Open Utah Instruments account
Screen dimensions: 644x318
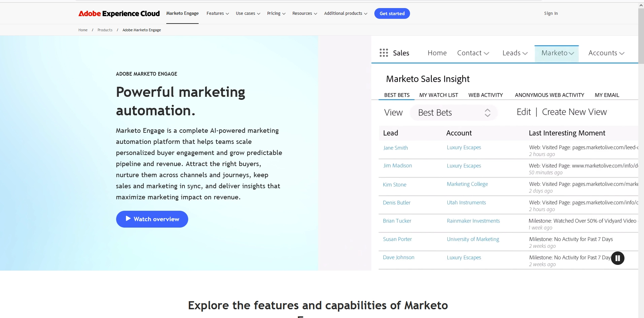pyautogui.click(x=466, y=203)
